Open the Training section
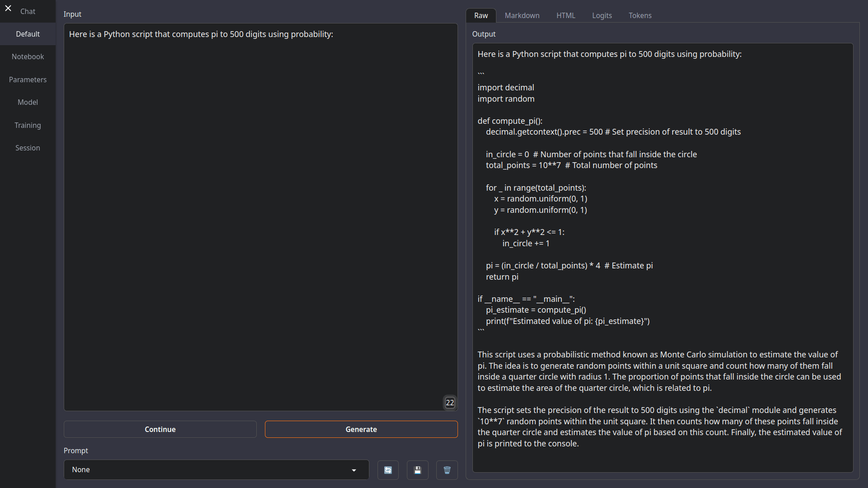Viewport: 868px width, 488px height. 28,125
